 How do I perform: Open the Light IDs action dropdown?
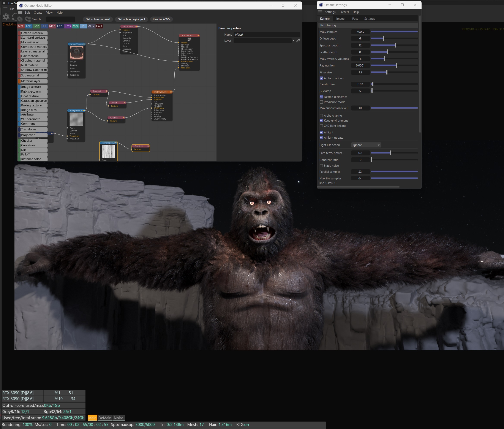(366, 145)
